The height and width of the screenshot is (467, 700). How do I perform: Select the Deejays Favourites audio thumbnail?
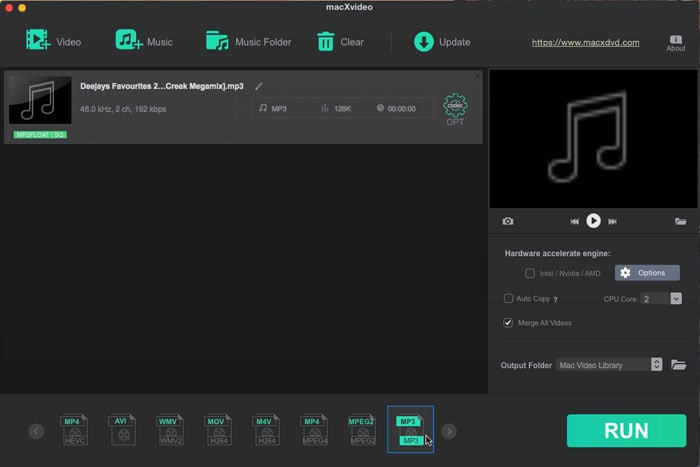click(x=40, y=100)
